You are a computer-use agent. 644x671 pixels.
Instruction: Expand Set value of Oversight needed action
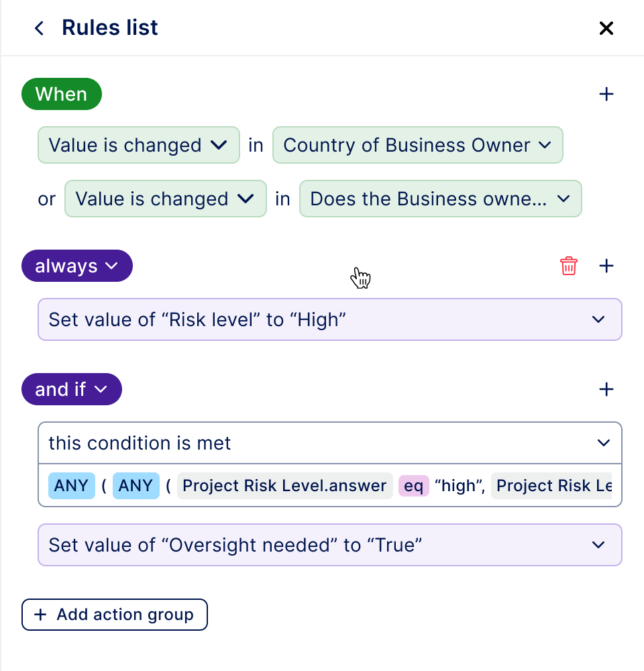coord(330,545)
